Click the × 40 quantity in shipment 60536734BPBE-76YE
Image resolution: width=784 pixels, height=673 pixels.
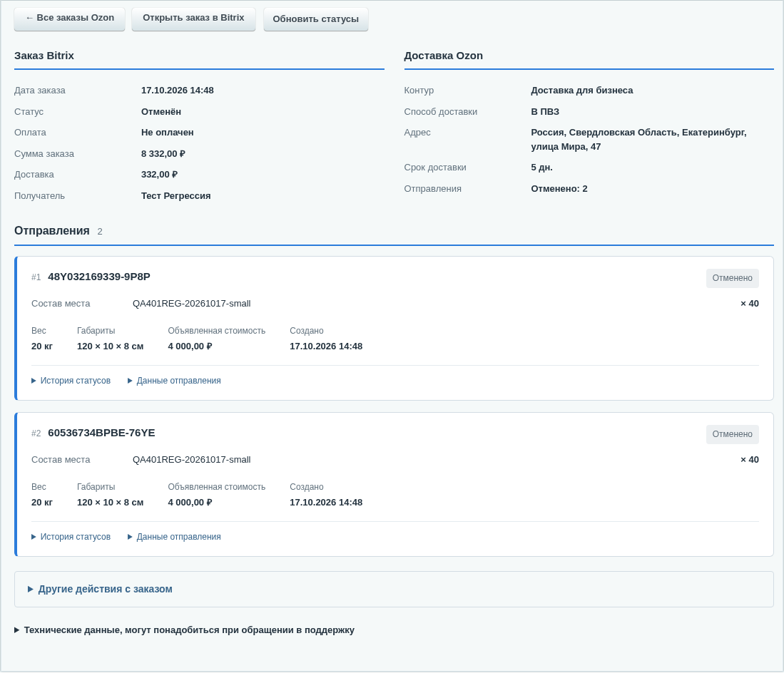click(x=750, y=460)
